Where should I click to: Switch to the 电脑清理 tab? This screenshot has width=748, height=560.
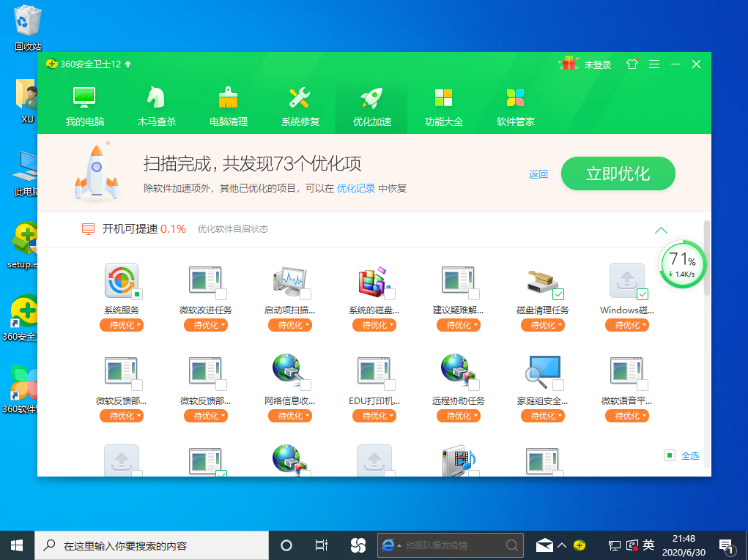click(227, 105)
